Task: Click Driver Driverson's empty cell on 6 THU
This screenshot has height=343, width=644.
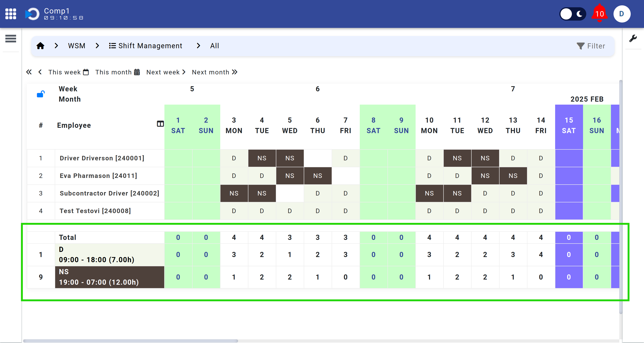Action: (317, 158)
